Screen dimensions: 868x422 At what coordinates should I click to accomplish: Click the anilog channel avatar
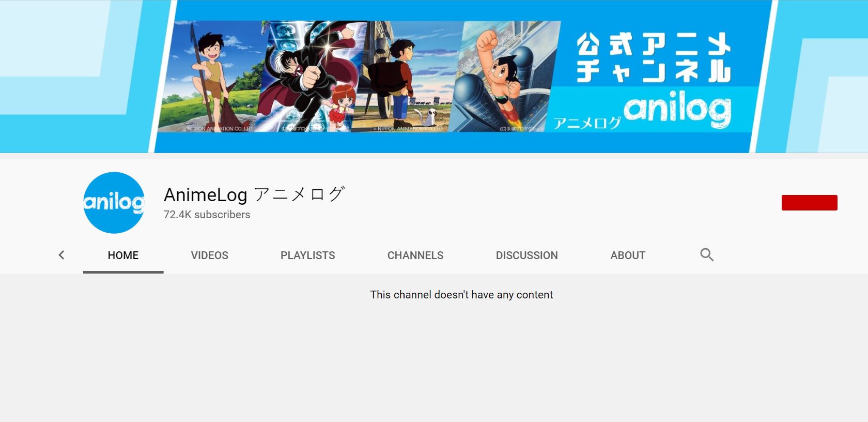pyautogui.click(x=114, y=203)
